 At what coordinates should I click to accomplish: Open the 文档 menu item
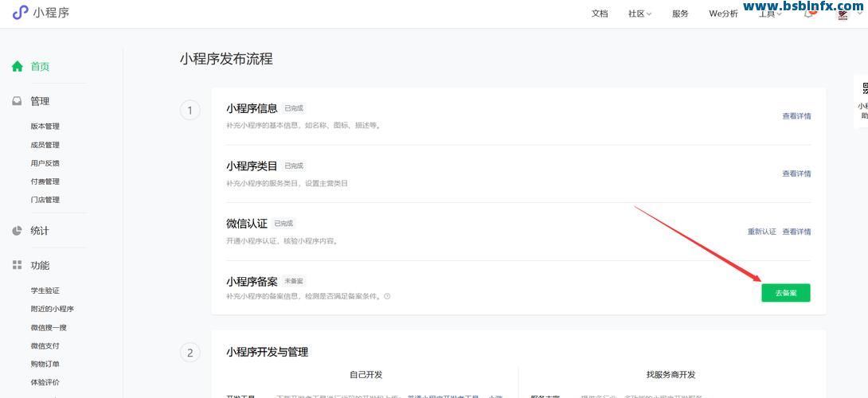[600, 14]
